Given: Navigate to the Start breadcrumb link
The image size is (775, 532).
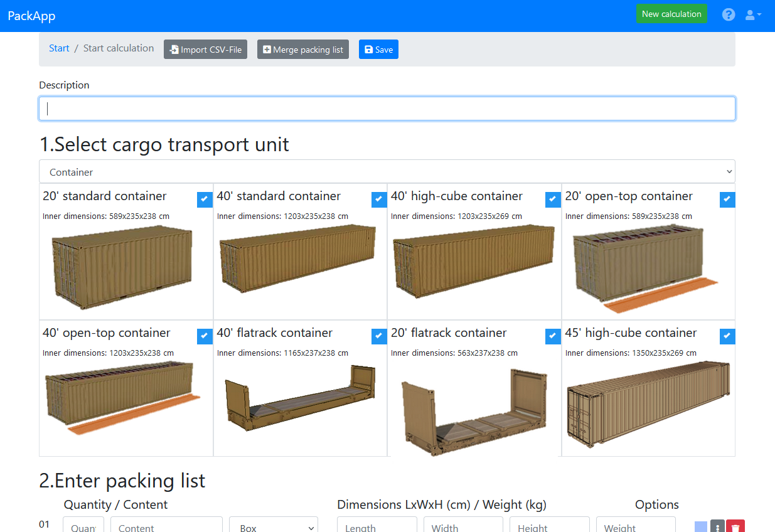Looking at the screenshot, I should pyautogui.click(x=59, y=48).
